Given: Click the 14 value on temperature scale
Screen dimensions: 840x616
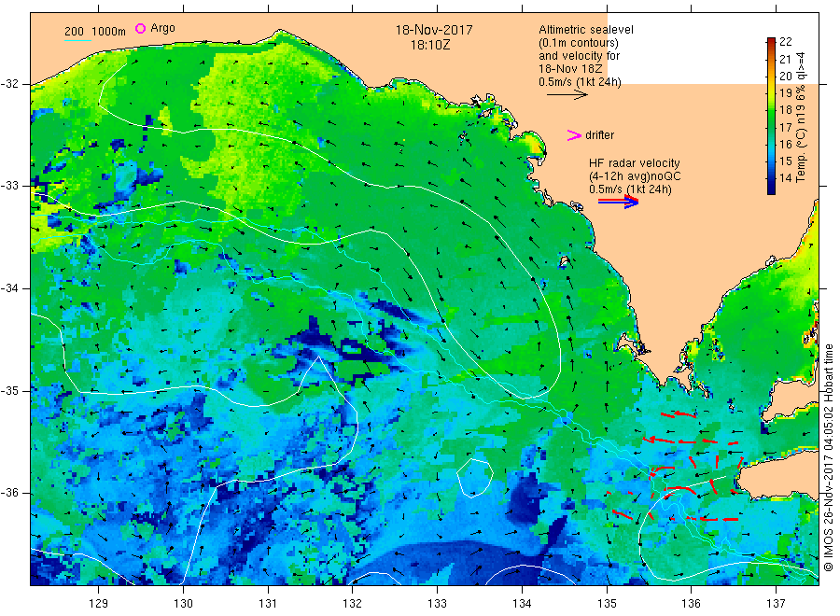Looking at the screenshot, I should coord(785,178).
